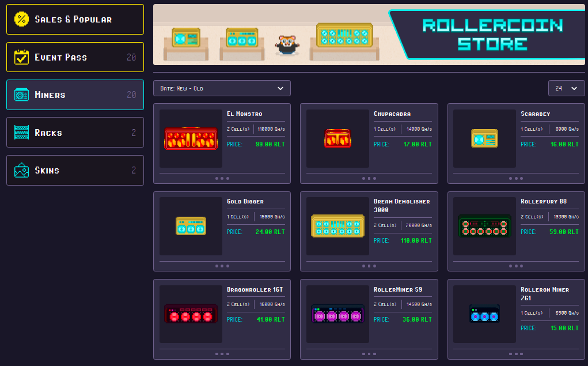Click the 24.00 RLT price on Gold Digger

pos(270,232)
